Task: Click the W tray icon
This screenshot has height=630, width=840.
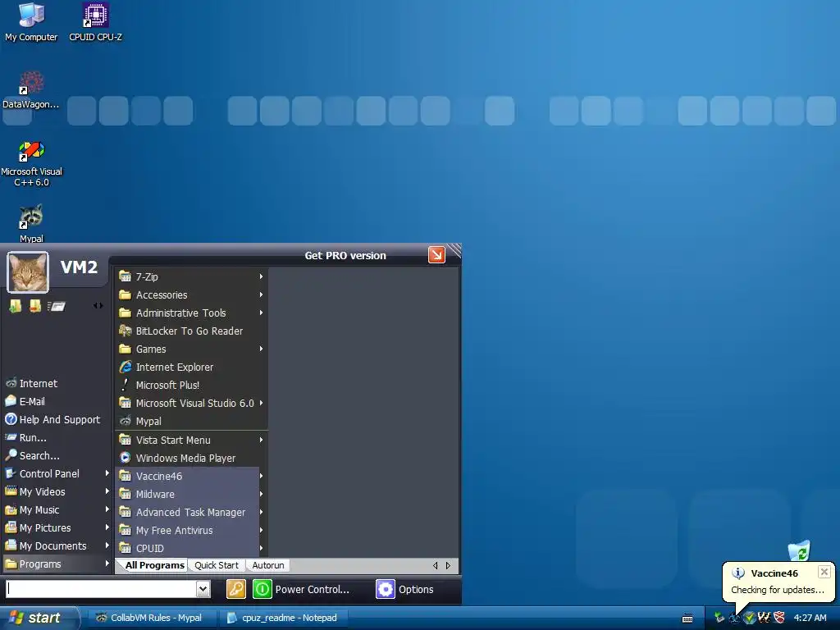Action: pos(765,618)
